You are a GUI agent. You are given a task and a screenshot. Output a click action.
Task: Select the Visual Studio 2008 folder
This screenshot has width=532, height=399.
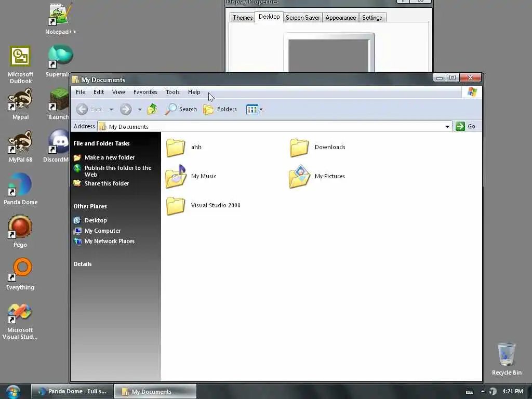click(x=203, y=205)
